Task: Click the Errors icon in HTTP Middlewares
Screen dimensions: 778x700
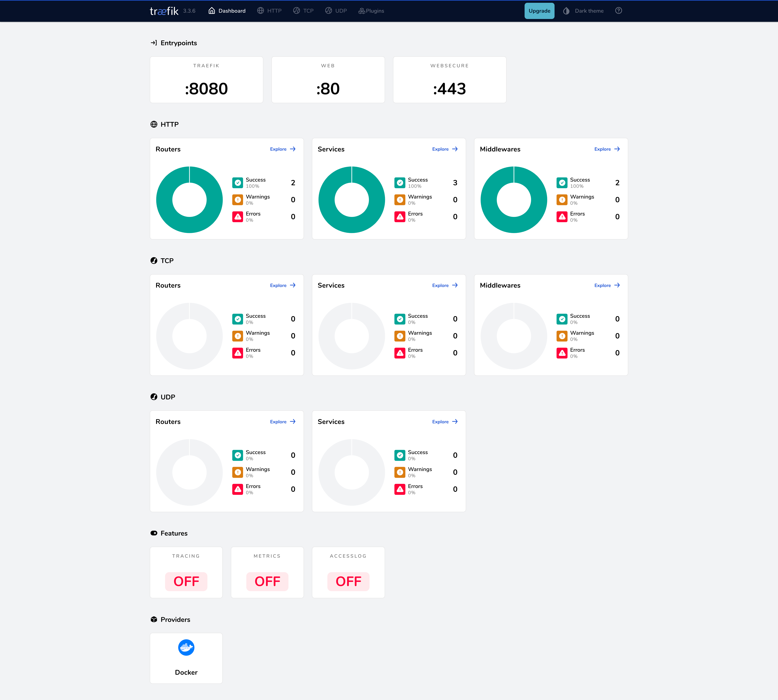Action: (x=562, y=217)
